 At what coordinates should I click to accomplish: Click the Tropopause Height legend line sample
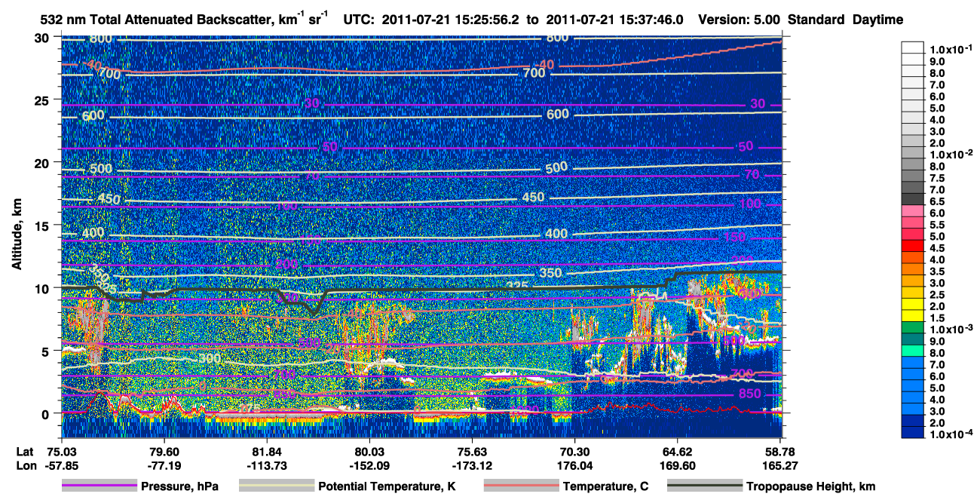[x=705, y=486]
